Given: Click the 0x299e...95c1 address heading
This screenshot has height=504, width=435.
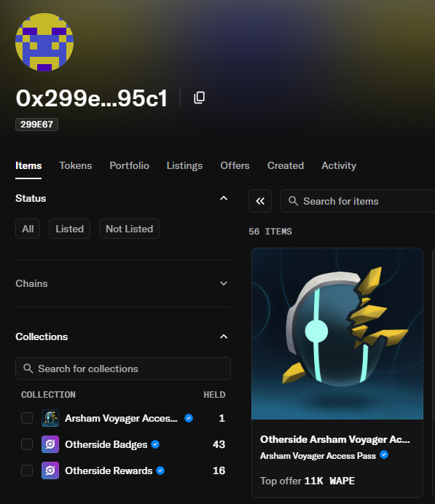Looking at the screenshot, I should [92, 98].
